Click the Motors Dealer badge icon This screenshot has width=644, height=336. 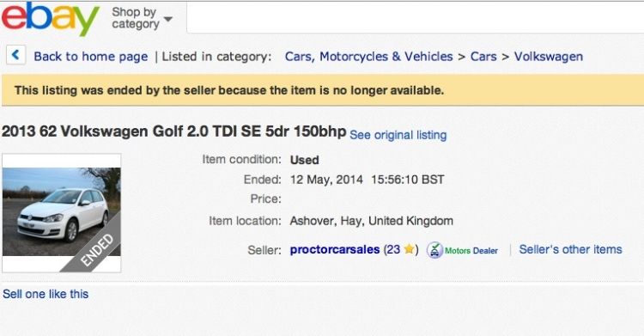click(x=434, y=250)
